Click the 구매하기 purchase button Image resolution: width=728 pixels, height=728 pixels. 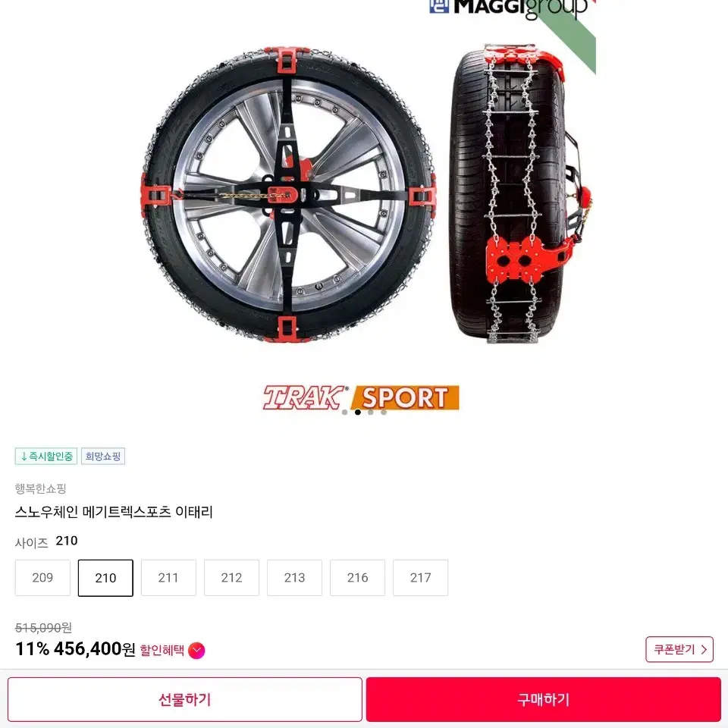tap(543, 699)
